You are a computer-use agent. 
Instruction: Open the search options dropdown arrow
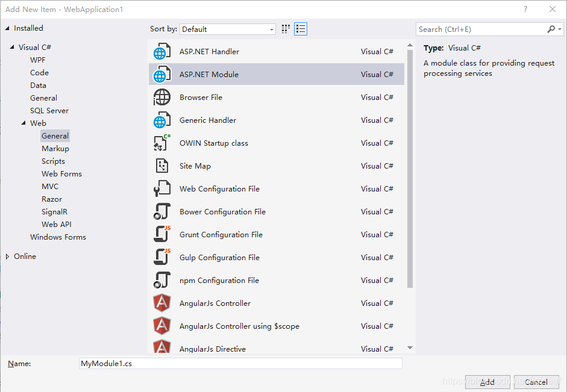coord(560,30)
